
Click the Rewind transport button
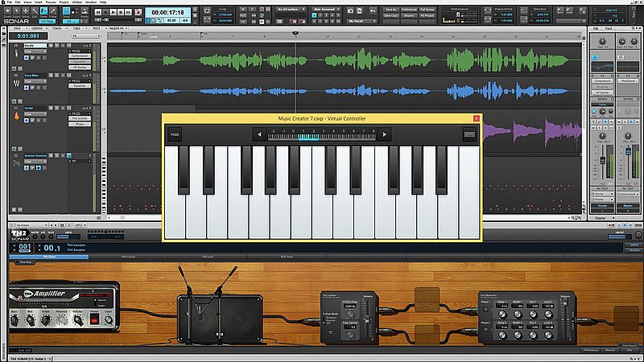(97, 12)
